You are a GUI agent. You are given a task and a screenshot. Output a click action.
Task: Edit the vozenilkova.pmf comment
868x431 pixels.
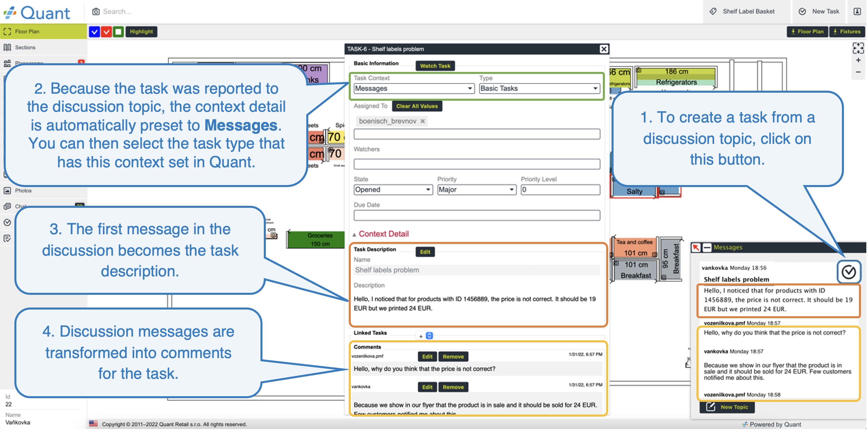click(428, 357)
